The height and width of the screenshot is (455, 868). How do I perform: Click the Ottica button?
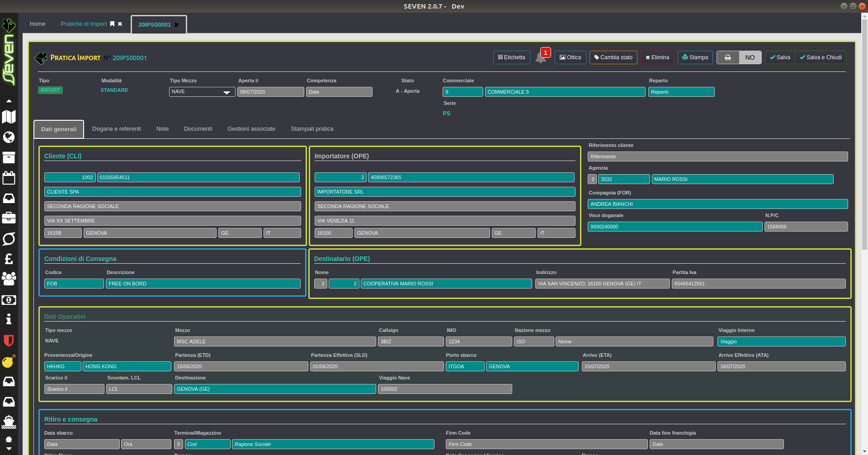click(571, 57)
